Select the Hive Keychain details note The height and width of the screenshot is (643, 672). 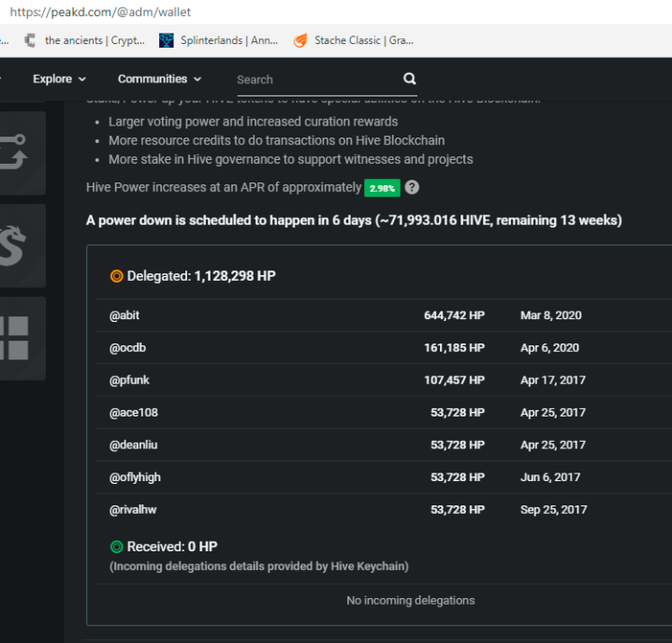(x=259, y=566)
